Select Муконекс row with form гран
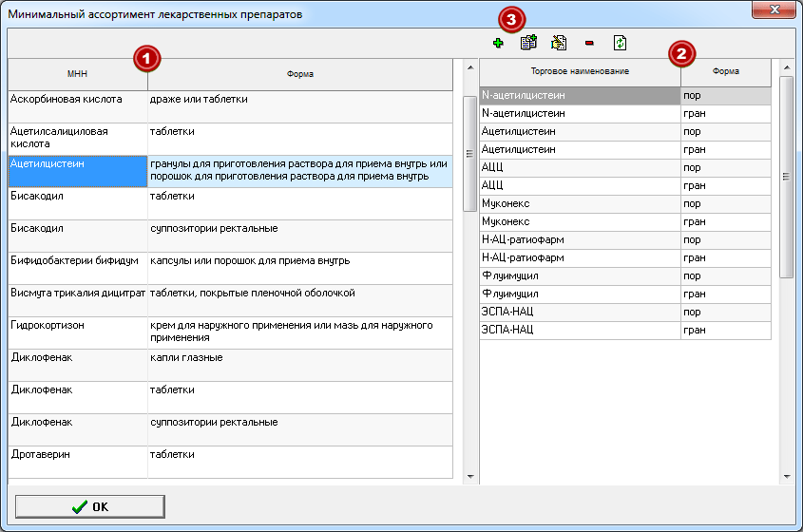Image resolution: width=803 pixels, height=532 pixels. point(625,221)
